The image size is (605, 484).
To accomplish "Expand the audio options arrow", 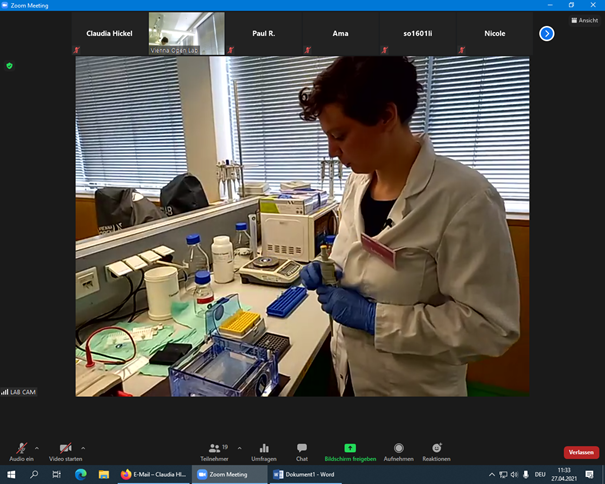I will pos(38,447).
